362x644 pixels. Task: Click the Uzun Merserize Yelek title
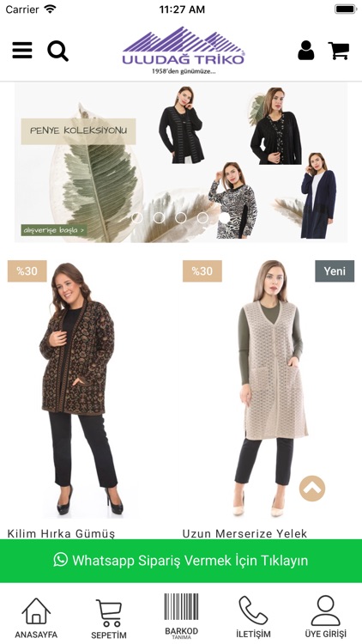tap(244, 533)
